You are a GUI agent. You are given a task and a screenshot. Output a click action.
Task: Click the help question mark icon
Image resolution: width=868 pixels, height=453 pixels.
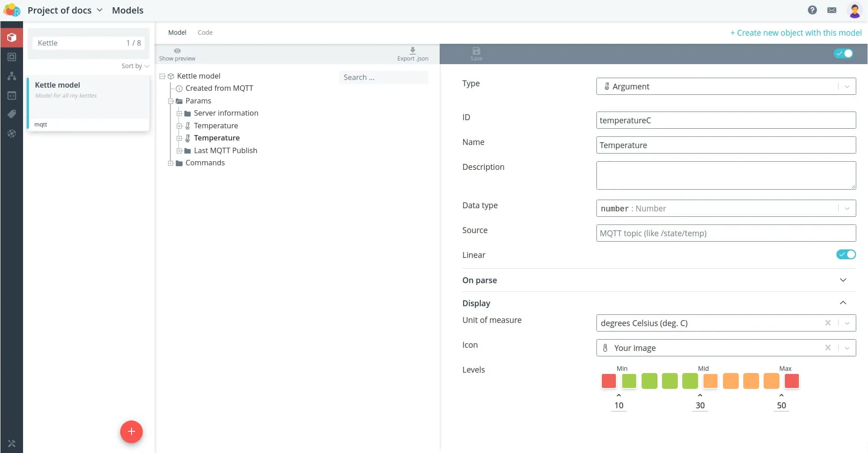pos(812,10)
